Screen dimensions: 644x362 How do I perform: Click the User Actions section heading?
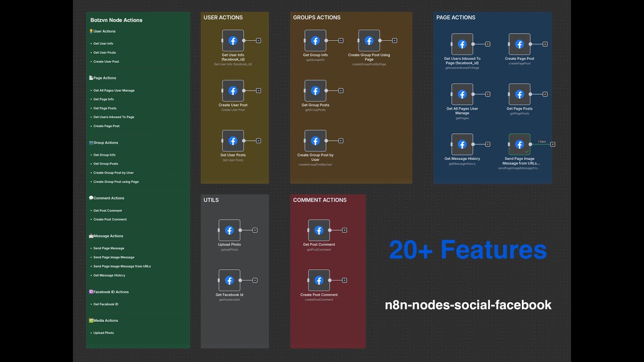(102, 31)
